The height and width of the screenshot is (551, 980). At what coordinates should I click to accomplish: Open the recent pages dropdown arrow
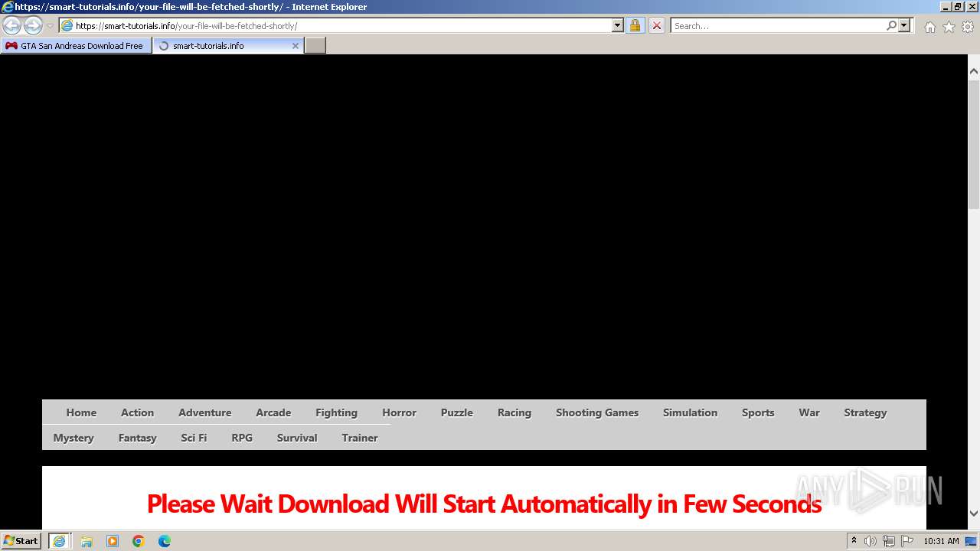pyautogui.click(x=50, y=26)
